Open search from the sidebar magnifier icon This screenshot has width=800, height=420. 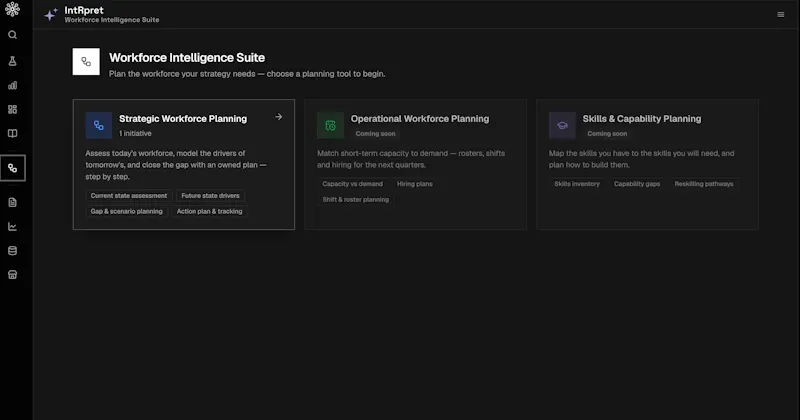click(x=12, y=35)
